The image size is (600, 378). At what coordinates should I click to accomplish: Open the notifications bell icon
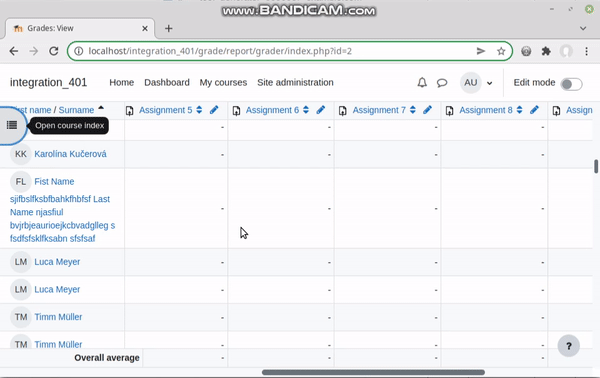422,83
